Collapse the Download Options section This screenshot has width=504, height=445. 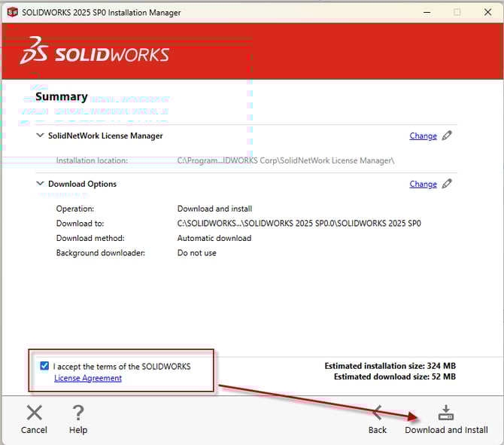pos(40,184)
